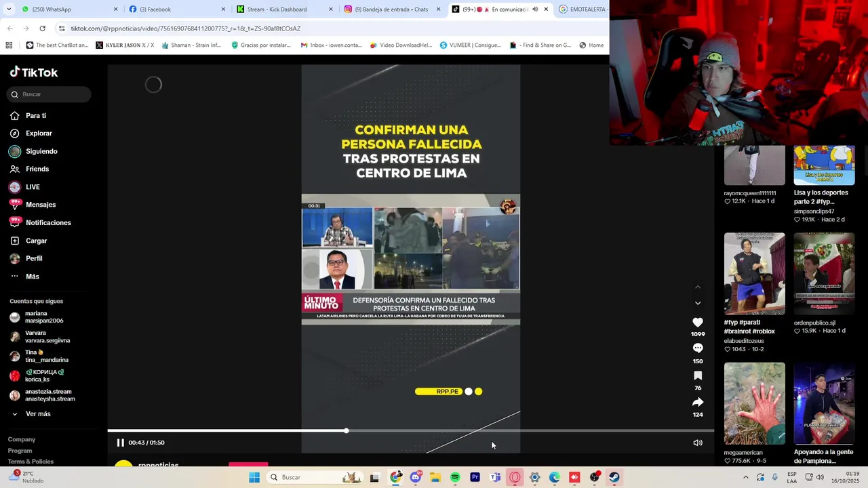This screenshot has height=488, width=868.
Task: Open Lisa y los deportes thumbnail
Action: (824, 165)
